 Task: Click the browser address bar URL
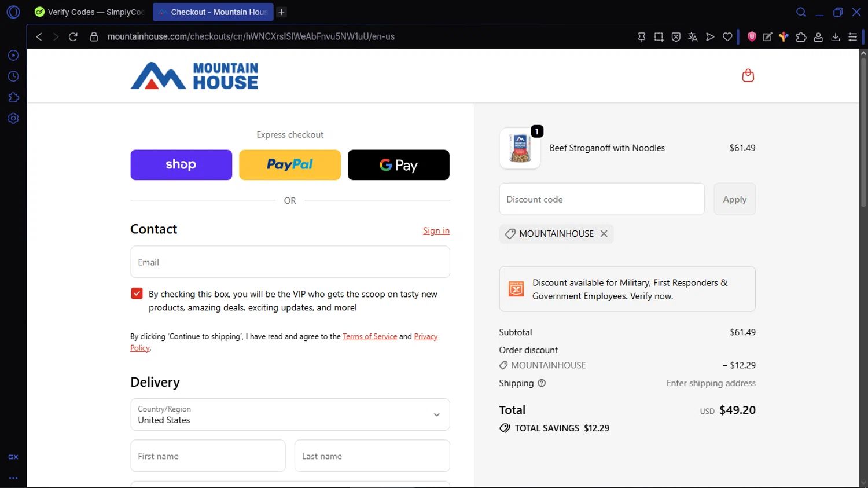click(x=251, y=36)
